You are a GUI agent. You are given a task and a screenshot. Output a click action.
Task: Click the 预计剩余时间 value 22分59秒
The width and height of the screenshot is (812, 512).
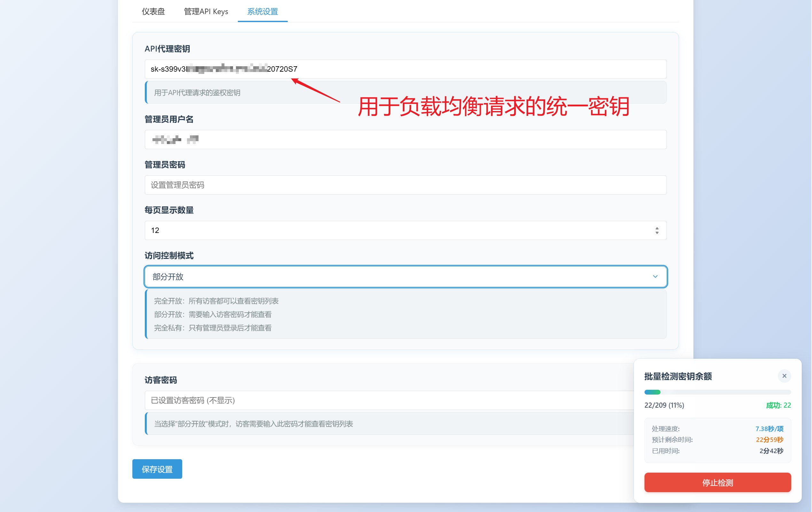[769, 439]
